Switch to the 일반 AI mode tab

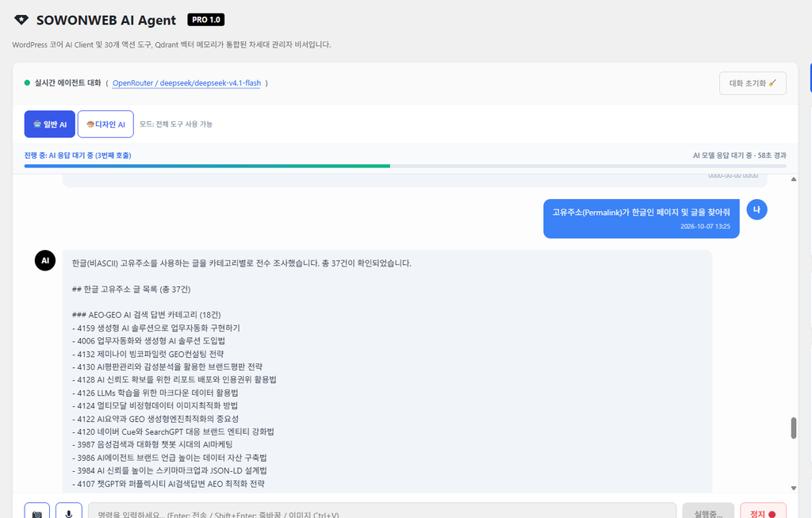pos(50,125)
